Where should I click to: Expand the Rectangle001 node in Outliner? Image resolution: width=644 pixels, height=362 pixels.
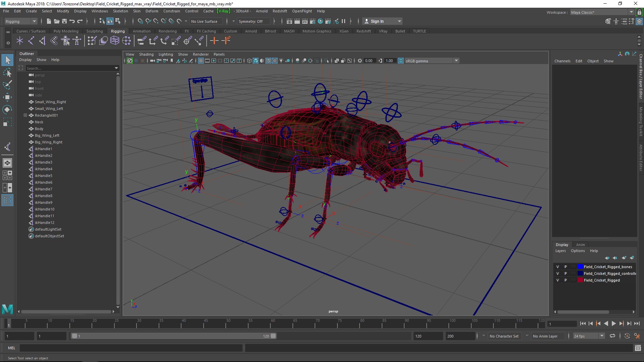click(25, 115)
